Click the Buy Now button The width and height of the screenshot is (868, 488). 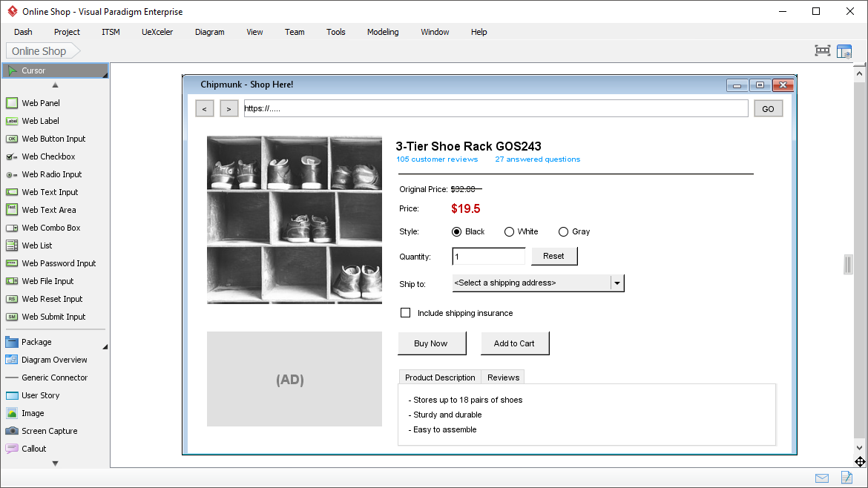pos(432,343)
